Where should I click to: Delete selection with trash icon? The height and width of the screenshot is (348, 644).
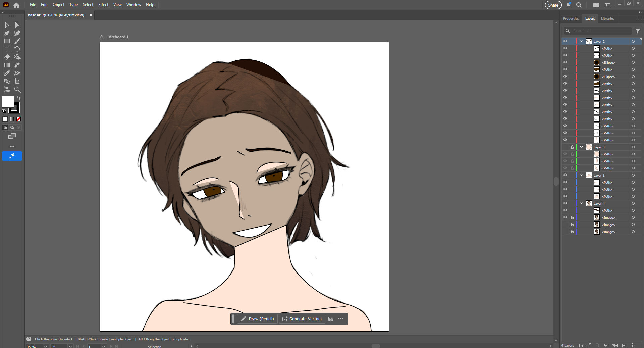pyautogui.click(x=632, y=345)
